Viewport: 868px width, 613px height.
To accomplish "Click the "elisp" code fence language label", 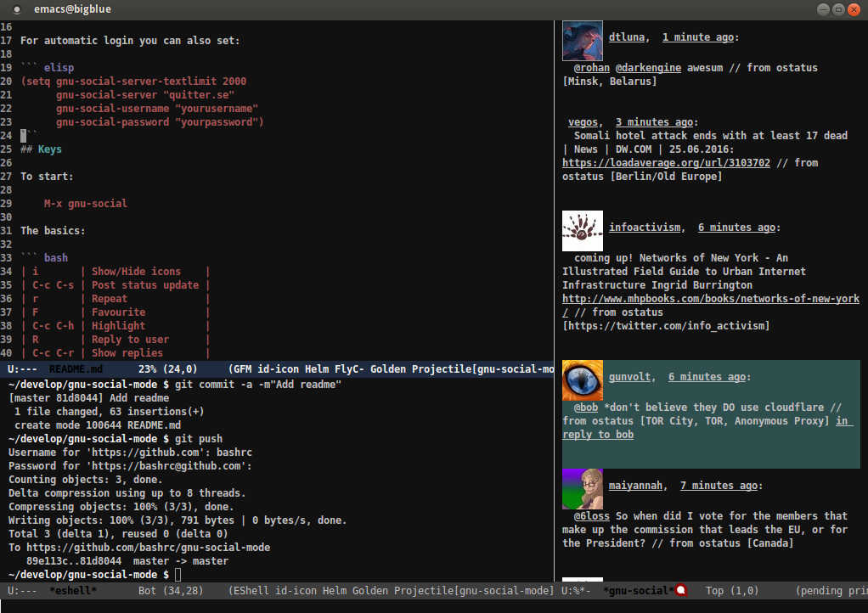I will pos(59,67).
